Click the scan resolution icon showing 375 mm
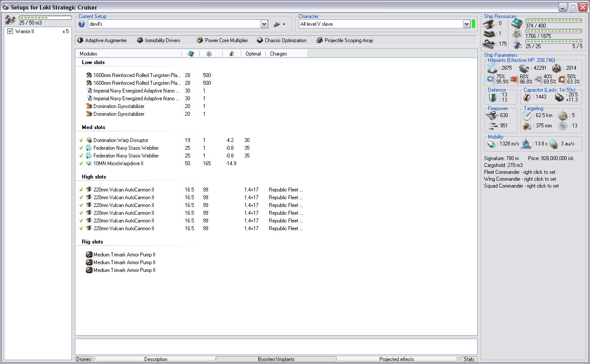 pyautogui.click(x=527, y=126)
